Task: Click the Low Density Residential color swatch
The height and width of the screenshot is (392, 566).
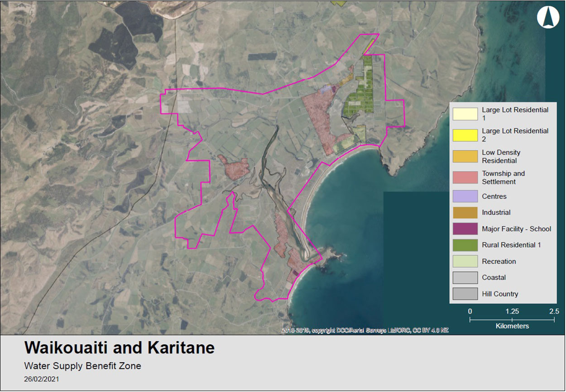Action: [x=465, y=156]
